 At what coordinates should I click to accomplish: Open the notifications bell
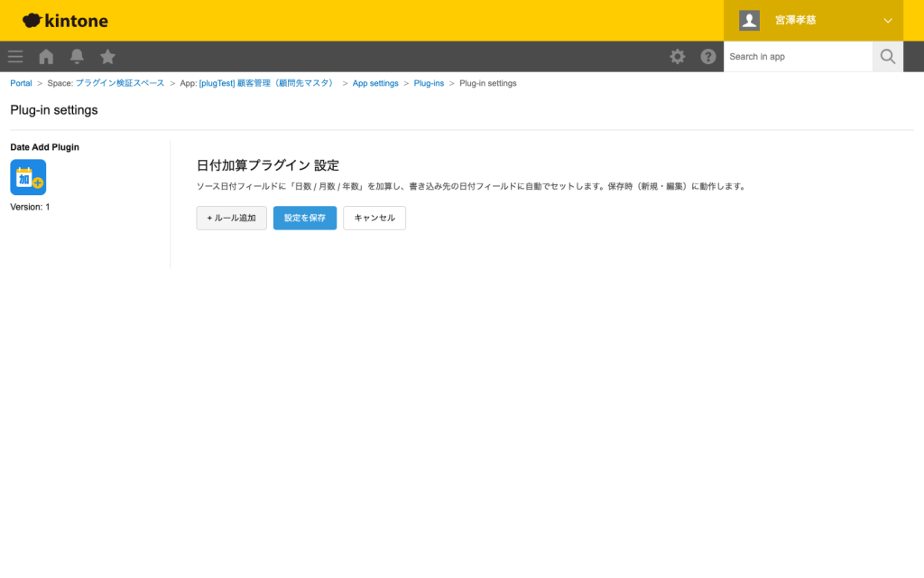(x=77, y=56)
